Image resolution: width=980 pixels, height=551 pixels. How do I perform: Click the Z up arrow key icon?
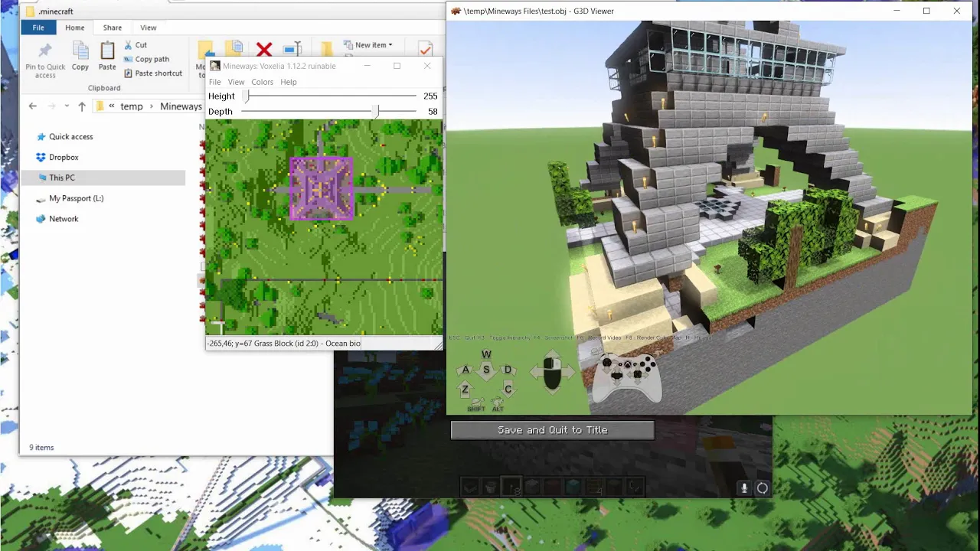click(x=465, y=390)
